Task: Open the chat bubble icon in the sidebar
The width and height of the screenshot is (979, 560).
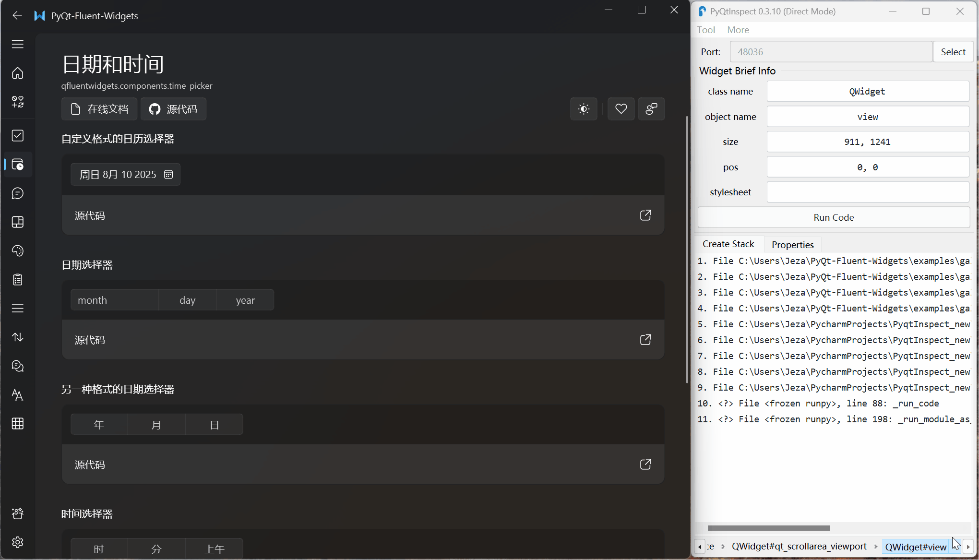Action: [18, 193]
